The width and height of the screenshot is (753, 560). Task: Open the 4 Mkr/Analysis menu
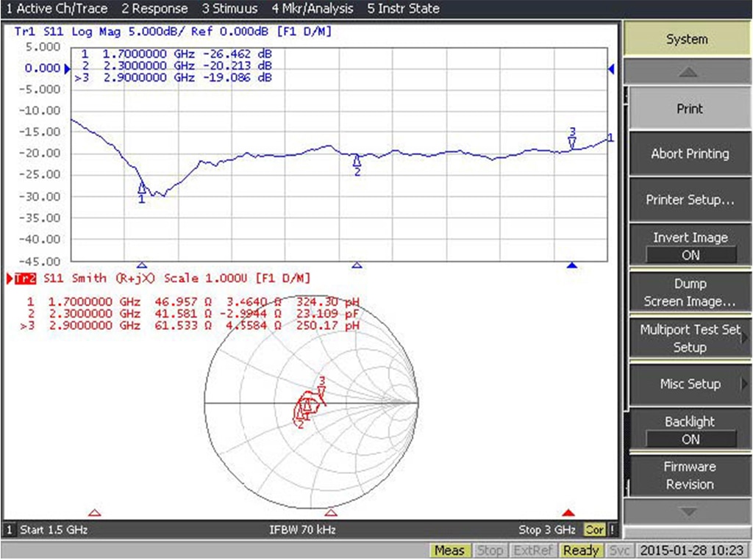click(x=312, y=9)
